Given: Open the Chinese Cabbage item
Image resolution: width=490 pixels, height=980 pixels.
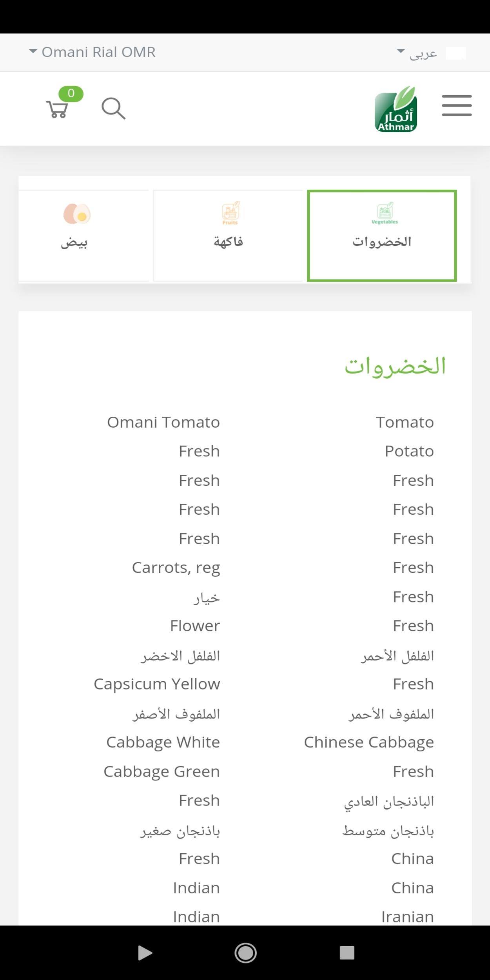Looking at the screenshot, I should pos(369,742).
